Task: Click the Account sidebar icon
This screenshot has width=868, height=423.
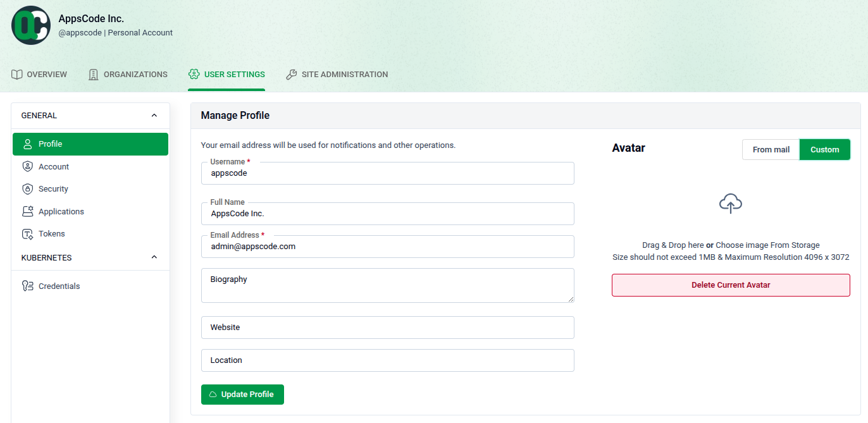Action: [27, 166]
